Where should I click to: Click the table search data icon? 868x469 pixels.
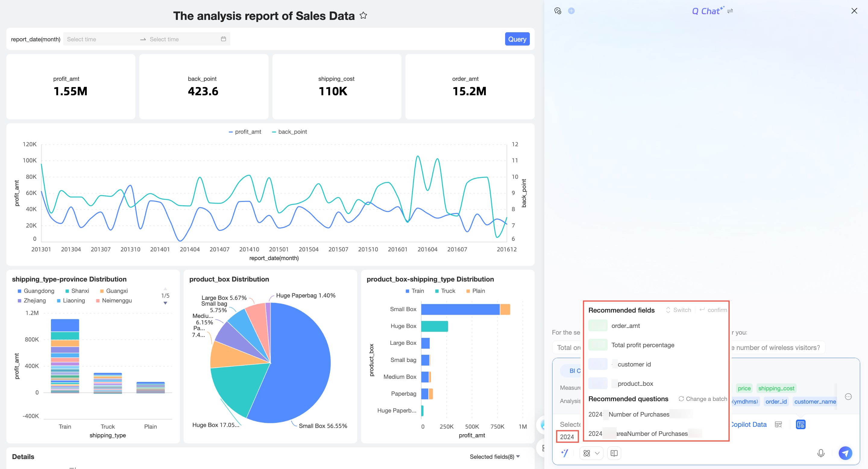point(778,424)
